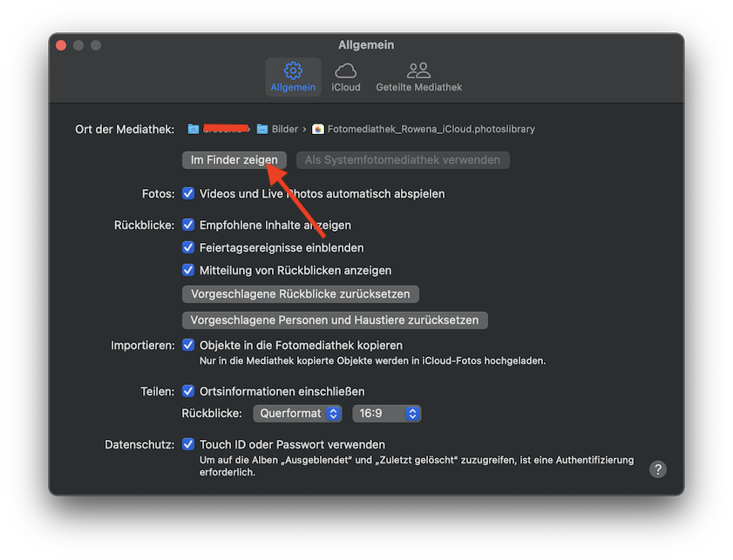733x560 pixels.
Task: Toggle Empfohlene Inhalte anzeigen checkbox
Action: 188,225
